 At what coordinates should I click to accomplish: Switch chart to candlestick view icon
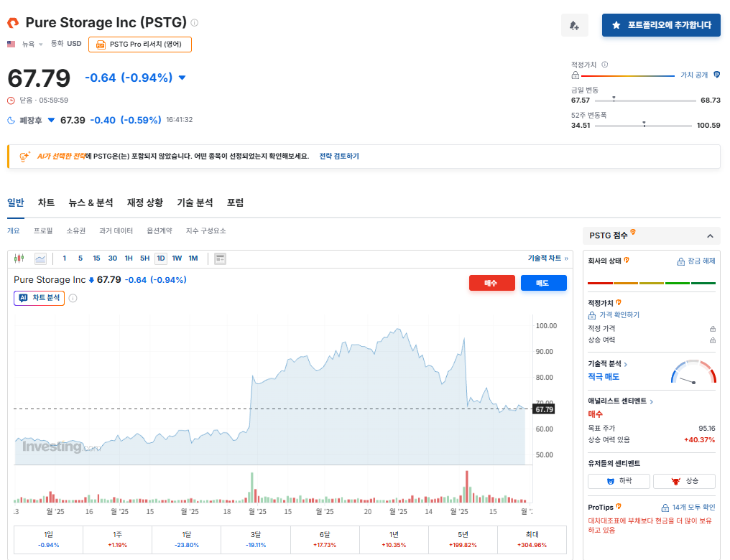[x=19, y=258]
